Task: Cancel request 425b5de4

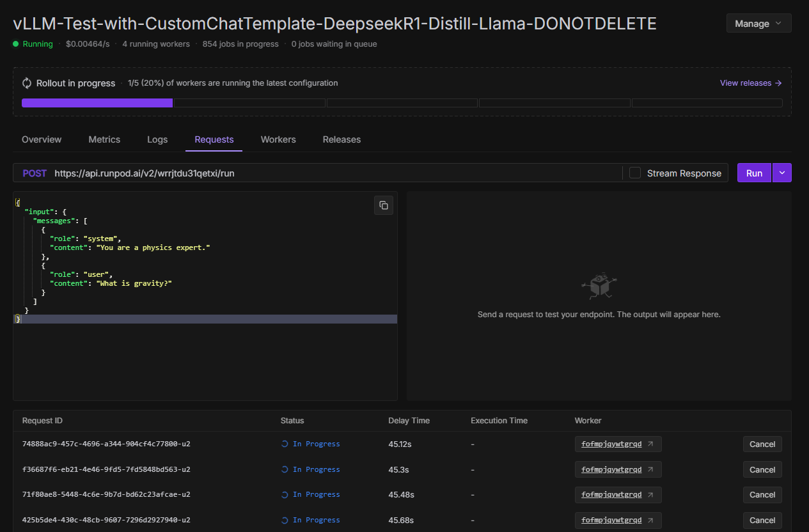Action: pos(762,520)
